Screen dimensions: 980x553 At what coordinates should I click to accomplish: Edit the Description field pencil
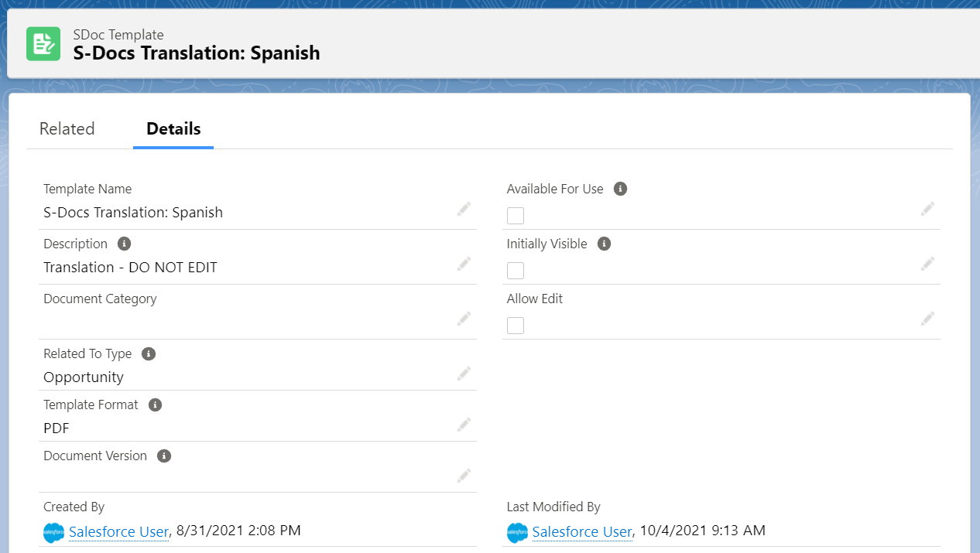464,264
